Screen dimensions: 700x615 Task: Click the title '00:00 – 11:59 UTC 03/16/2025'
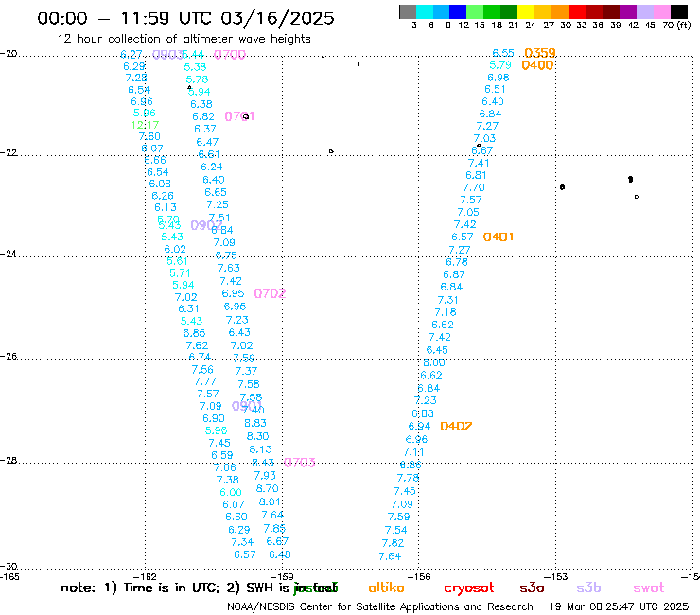tap(185, 18)
